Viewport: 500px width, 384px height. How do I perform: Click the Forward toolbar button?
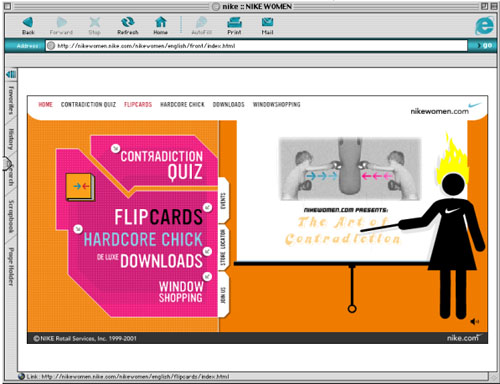click(61, 25)
